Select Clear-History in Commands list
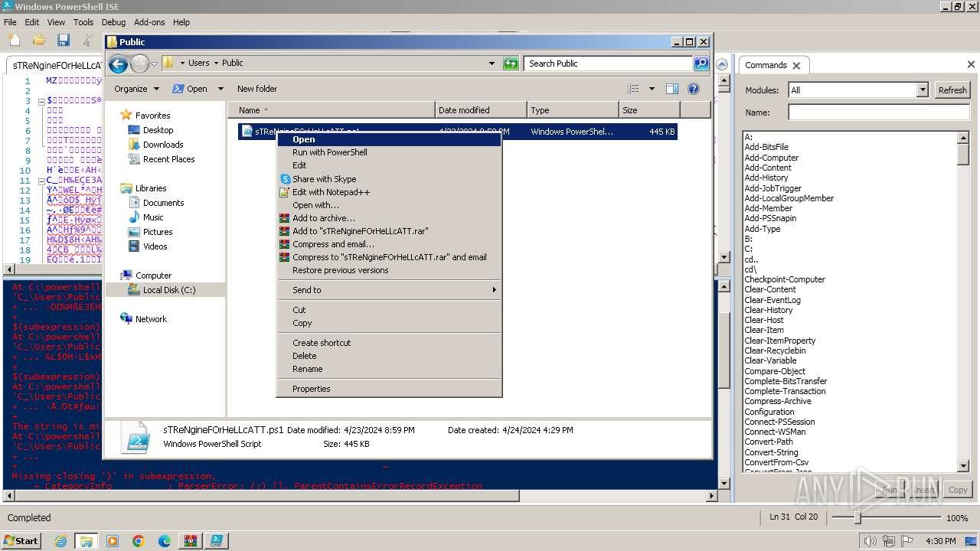The width and height of the screenshot is (980, 551). pyautogui.click(x=769, y=310)
